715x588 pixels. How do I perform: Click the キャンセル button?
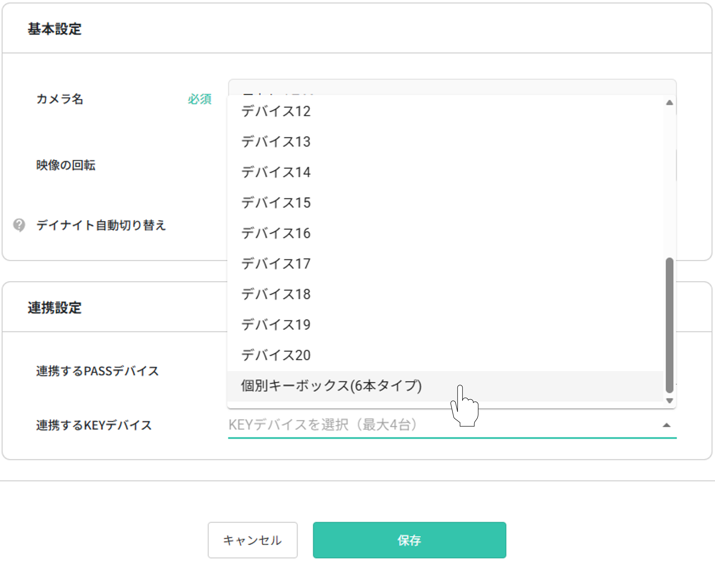pyautogui.click(x=252, y=540)
